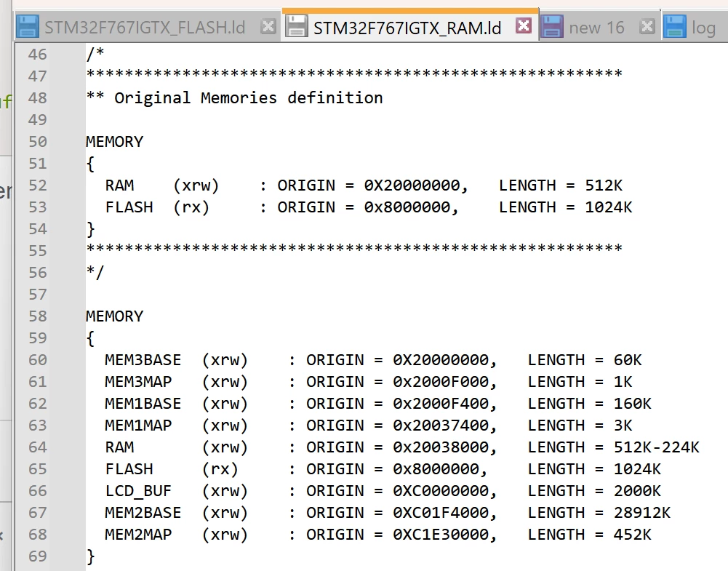The image size is (728, 571).
Task: Click the 452K length value
Action: (x=632, y=535)
